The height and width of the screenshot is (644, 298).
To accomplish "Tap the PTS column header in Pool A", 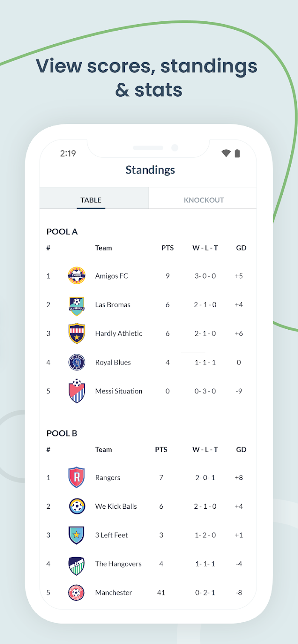I will (x=168, y=248).
